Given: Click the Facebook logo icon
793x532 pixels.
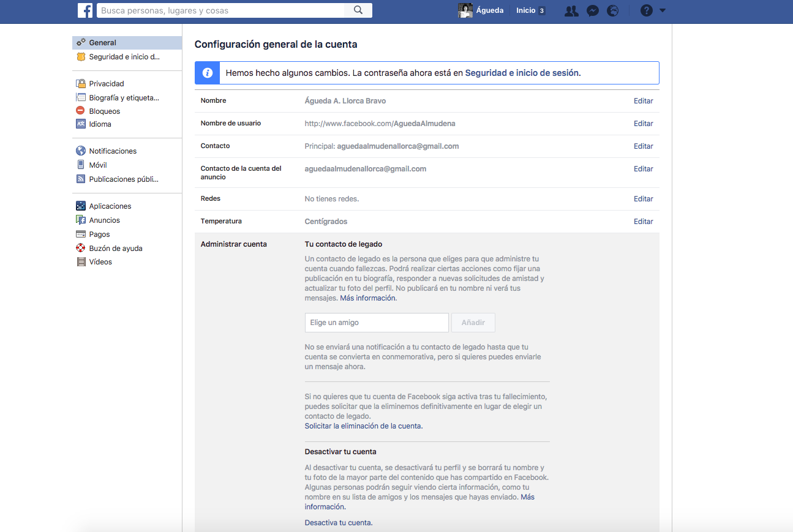Looking at the screenshot, I should [x=85, y=10].
